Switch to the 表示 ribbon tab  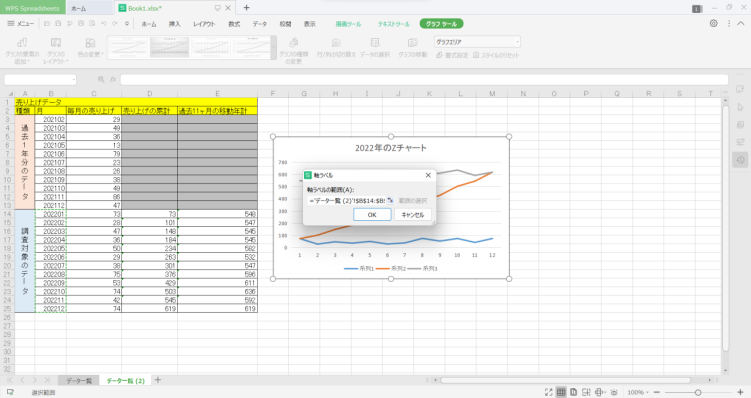click(310, 24)
